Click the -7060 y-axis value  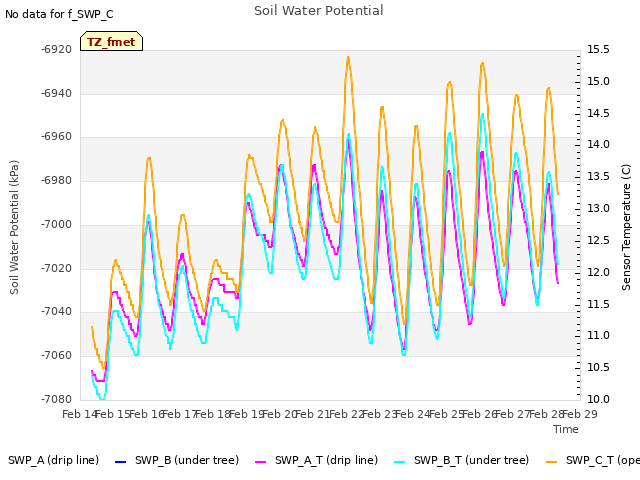56,355
